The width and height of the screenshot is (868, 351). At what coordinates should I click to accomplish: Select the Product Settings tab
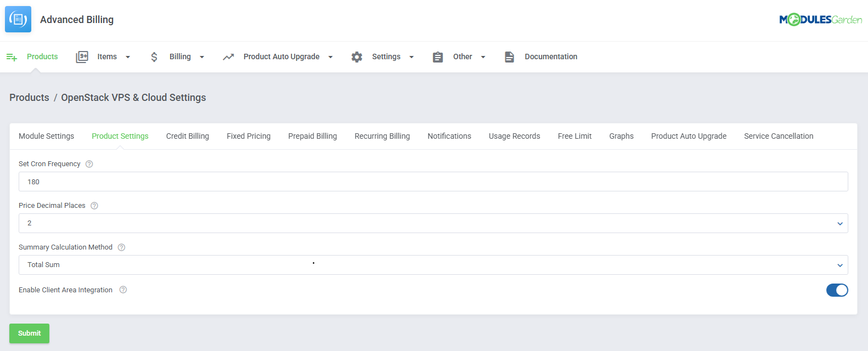coord(120,136)
